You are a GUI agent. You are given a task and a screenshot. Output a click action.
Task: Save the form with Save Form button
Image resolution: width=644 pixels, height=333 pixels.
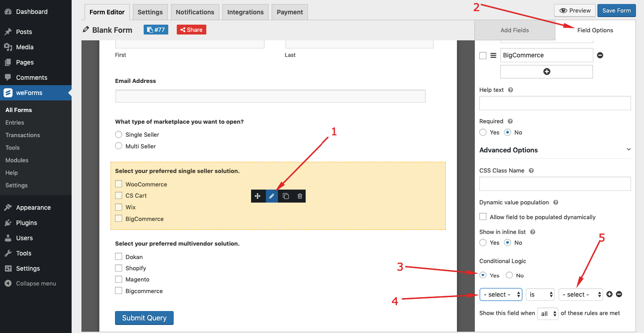pos(616,10)
